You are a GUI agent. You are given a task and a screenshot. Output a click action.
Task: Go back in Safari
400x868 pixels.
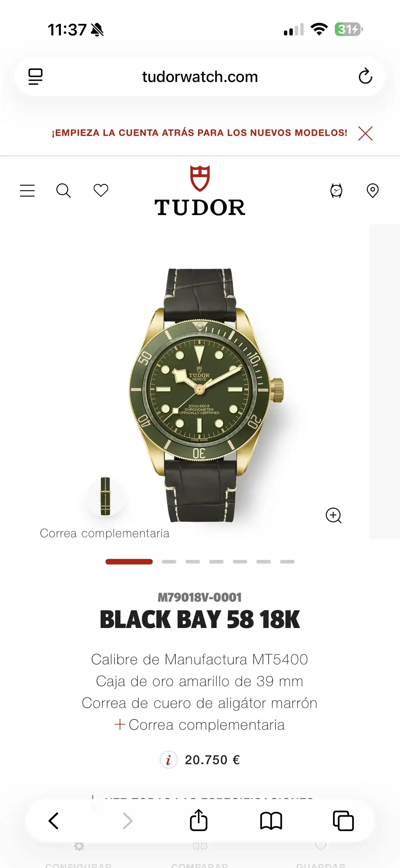point(54,820)
